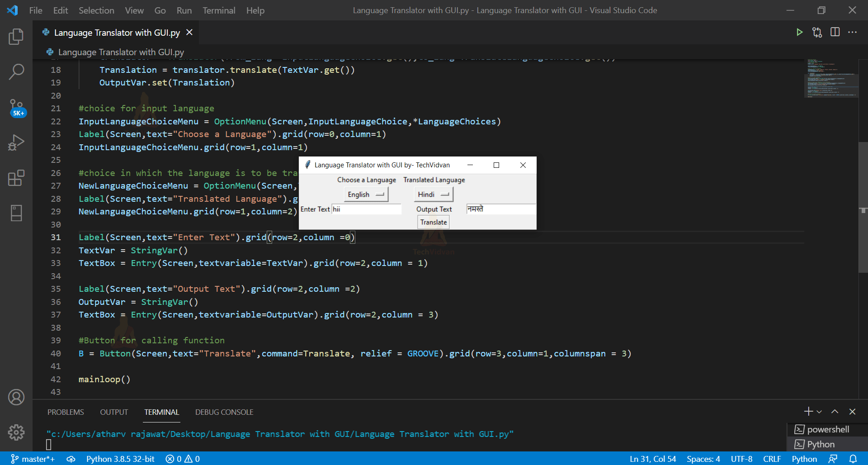Screen dimensions: 868x465
Task: Change the UTF-8 encoding setting
Action: coord(741,459)
